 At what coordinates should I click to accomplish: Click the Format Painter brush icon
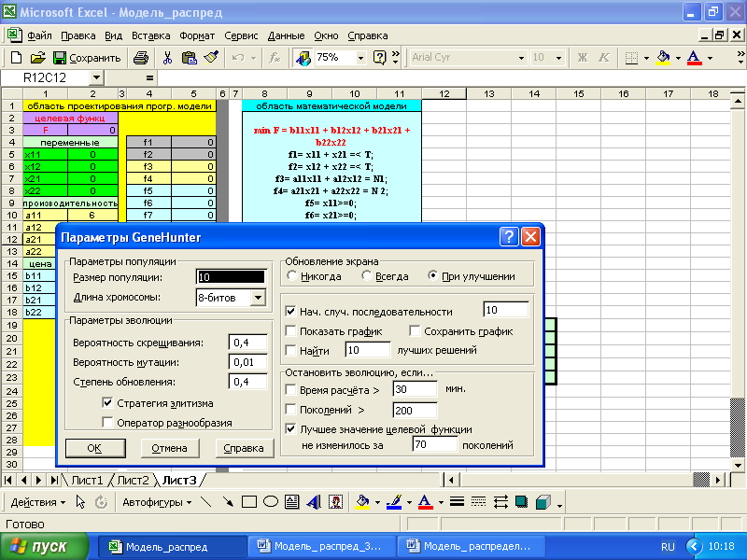click(211, 58)
